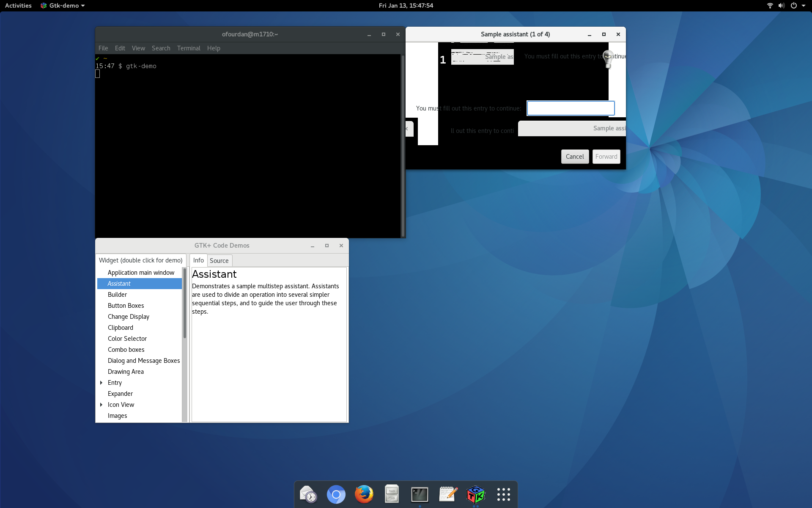Screen dimensions: 812x508
Task: Switch to the Source tab
Action: click(x=219, y=261)
